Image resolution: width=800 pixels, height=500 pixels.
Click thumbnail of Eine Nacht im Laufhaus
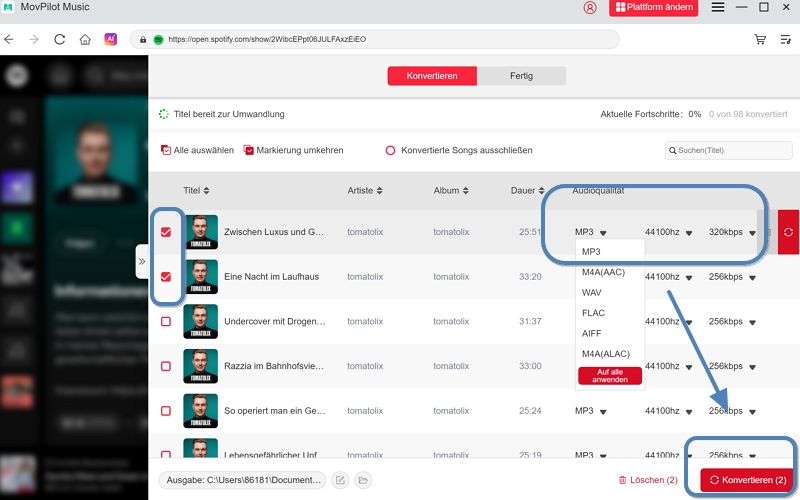click(201, 277)
